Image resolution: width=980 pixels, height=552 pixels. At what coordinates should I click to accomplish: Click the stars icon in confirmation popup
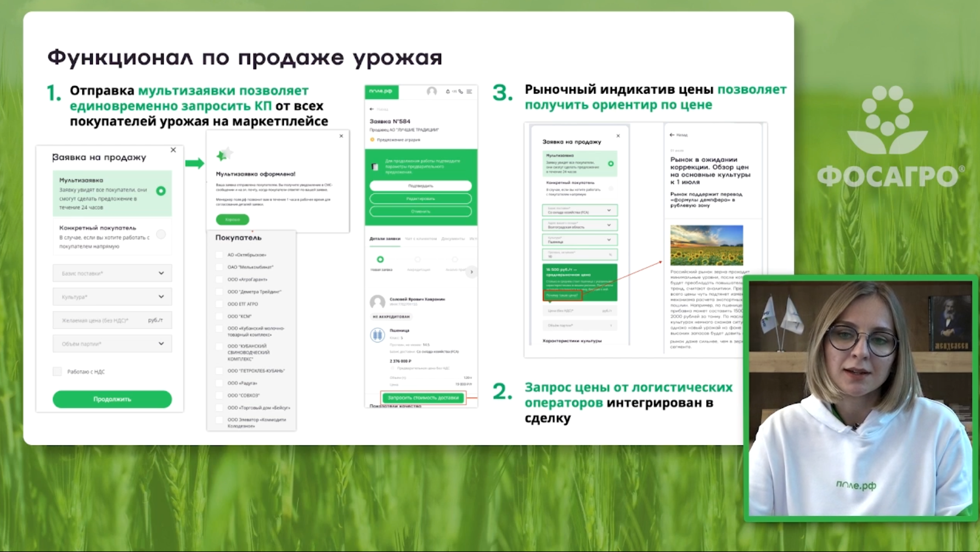tap(224, 155)
